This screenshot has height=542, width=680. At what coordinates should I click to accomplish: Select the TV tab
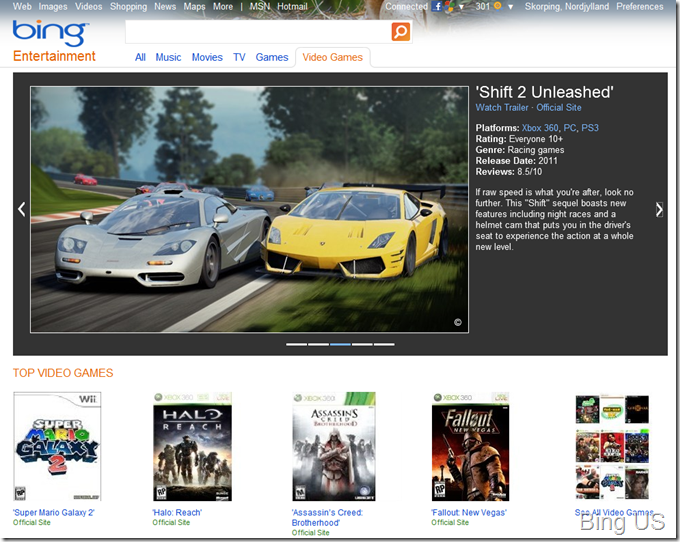click(239, 57)
